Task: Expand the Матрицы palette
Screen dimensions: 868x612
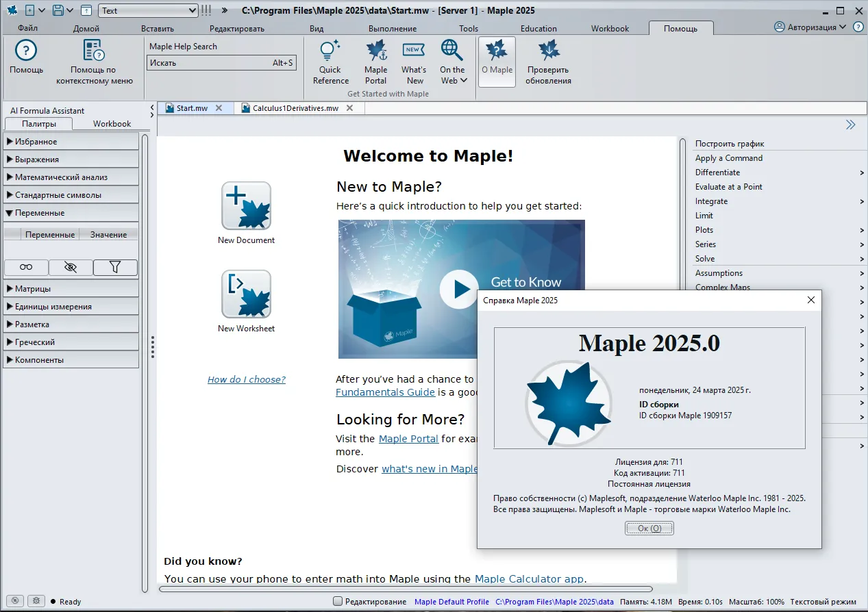Action: tap(71, 289)
